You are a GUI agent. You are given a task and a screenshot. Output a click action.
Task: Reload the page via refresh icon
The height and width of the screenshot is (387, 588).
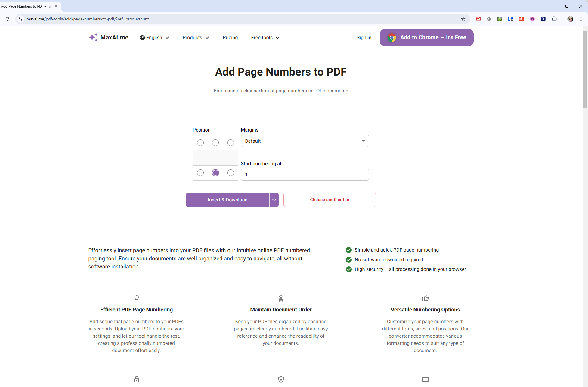(8, 19)
